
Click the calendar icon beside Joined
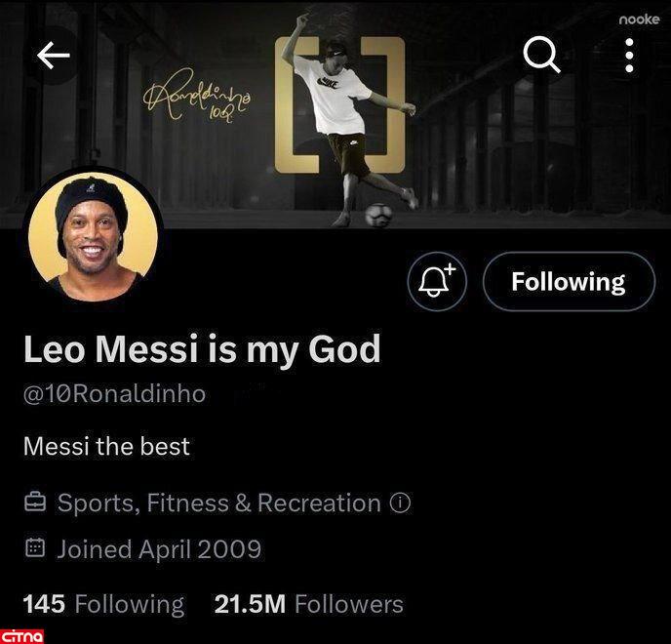(x=35, y=548)
